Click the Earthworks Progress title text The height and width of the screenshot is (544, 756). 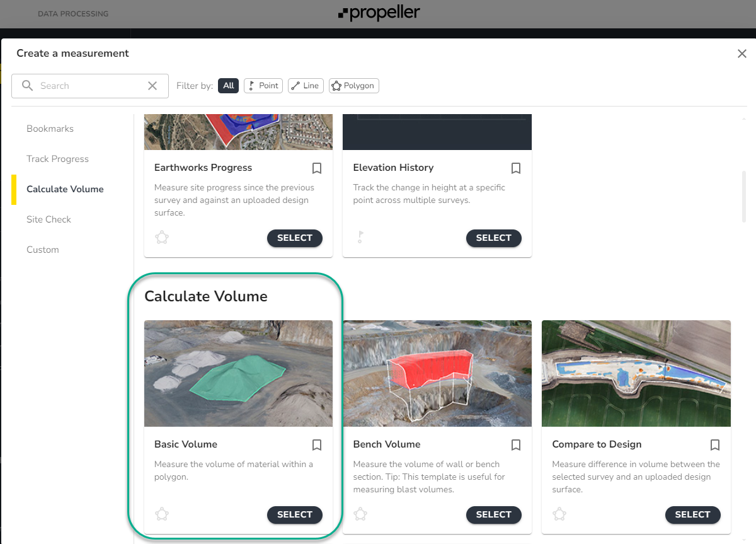(203, 168)
